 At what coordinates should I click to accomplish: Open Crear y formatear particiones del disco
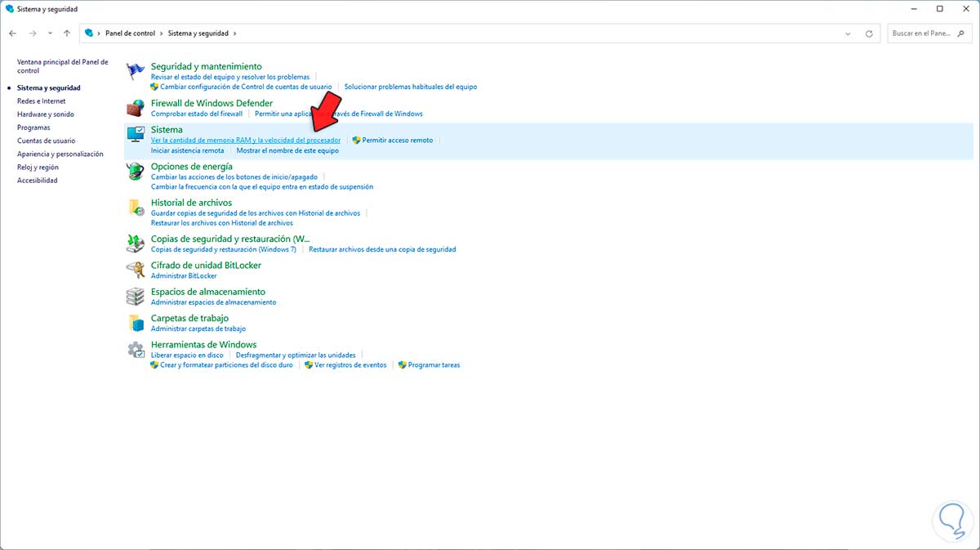coord(226,365)
